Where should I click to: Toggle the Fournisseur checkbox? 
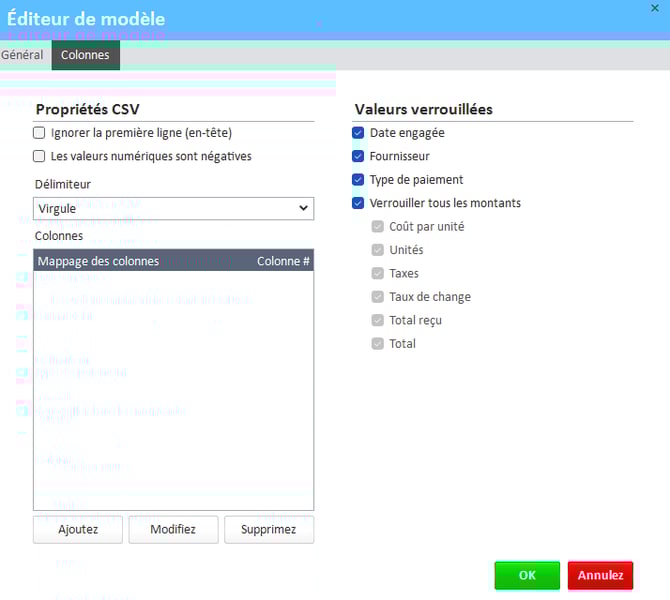click(x=359, y=156)
